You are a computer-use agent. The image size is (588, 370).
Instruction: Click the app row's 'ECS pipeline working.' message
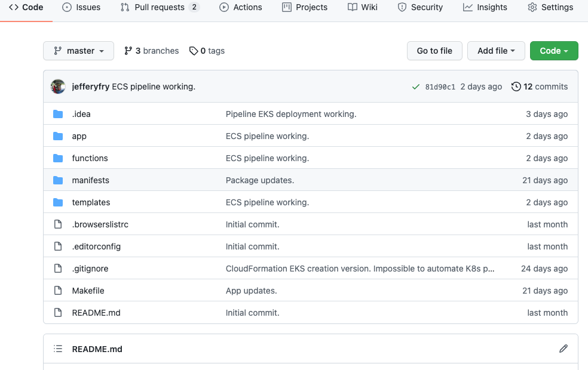[x=267, y=136]
